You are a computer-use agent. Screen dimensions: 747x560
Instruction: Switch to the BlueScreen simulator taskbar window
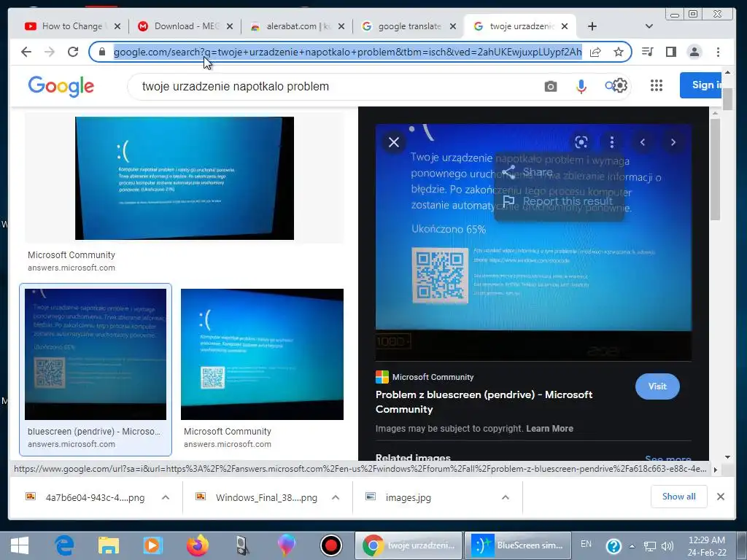coord(517,545)
